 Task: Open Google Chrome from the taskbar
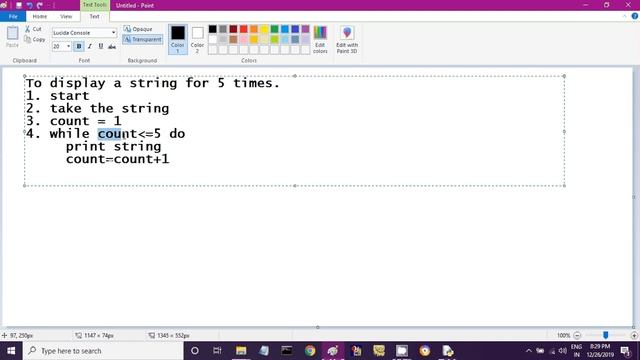click(310, 351)
